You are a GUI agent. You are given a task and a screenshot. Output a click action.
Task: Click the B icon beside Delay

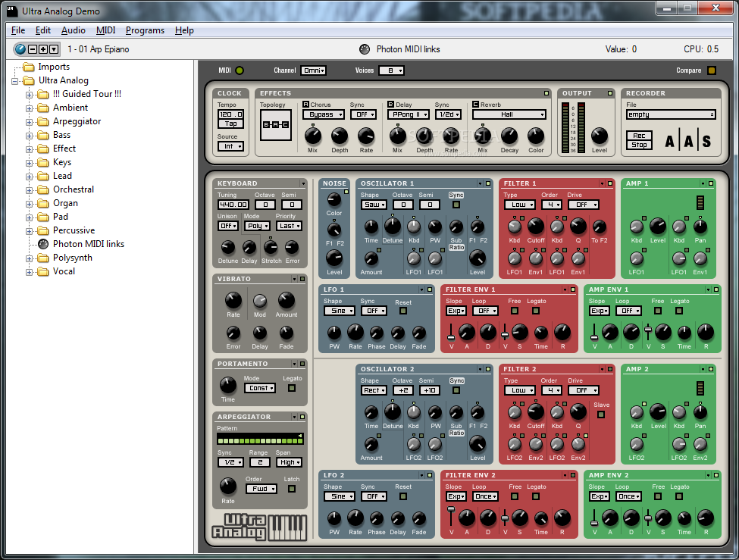pyautogui.click(x=390, y=104)
